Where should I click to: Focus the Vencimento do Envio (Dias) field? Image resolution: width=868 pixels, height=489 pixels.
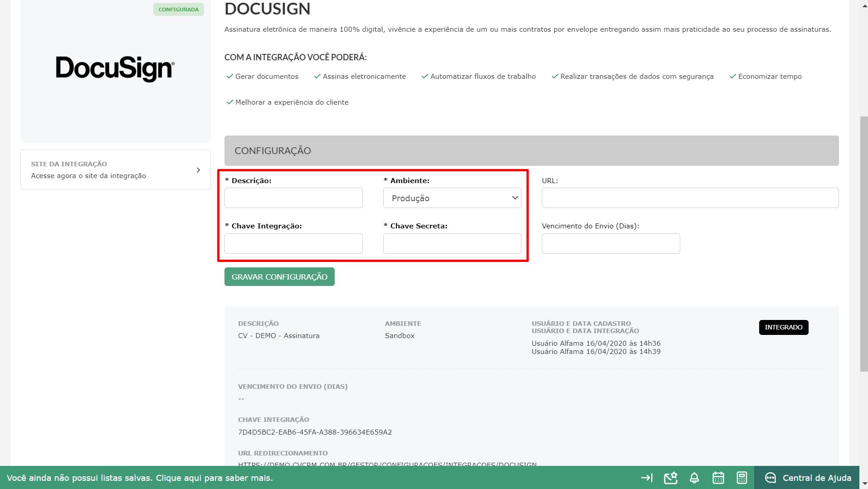click(611, 244)
